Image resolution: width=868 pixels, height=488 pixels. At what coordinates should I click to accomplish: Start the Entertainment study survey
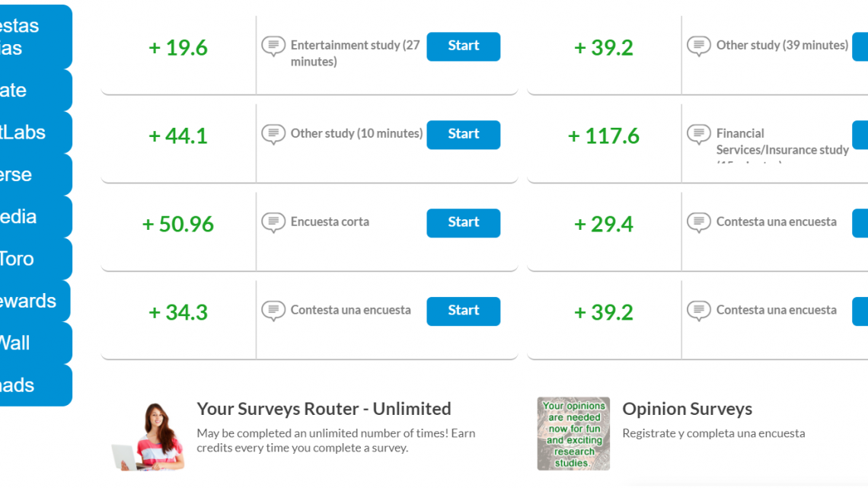(464, 46)
